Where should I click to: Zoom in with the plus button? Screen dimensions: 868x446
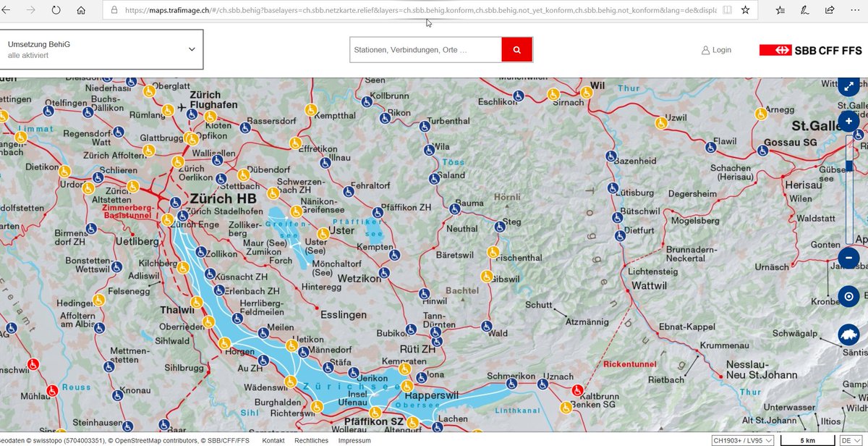848,121
